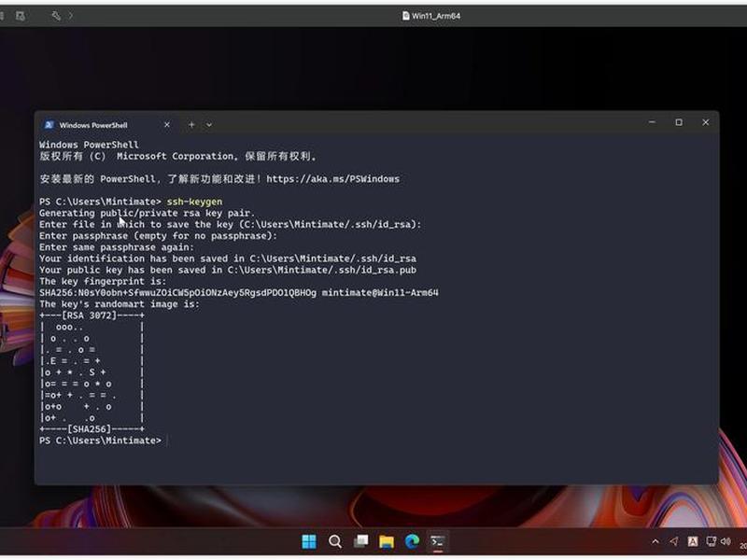Image resolution: width=747 pixels, height=560 pixels.
Task: Open the https://aka.ms/PSWindows link
Action: tap(333, 179)
